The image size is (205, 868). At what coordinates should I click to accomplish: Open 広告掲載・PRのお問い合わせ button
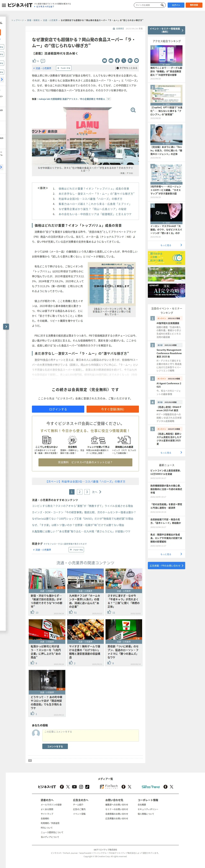click(x=166, y=566)
